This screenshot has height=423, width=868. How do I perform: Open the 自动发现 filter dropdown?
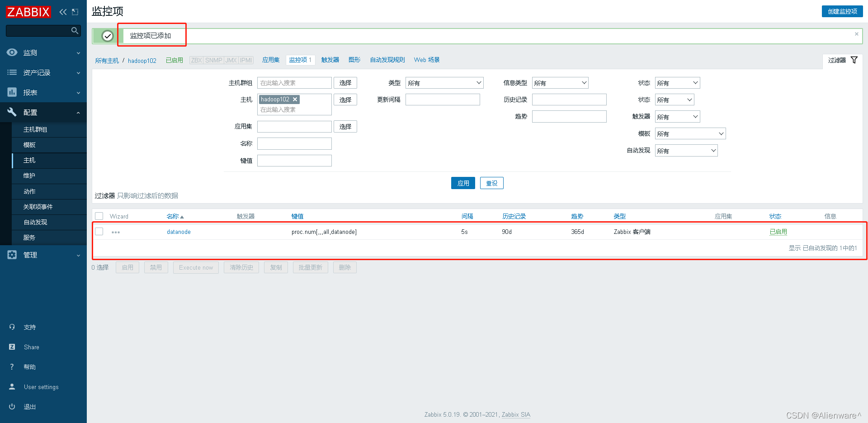[x=686, y=151]
